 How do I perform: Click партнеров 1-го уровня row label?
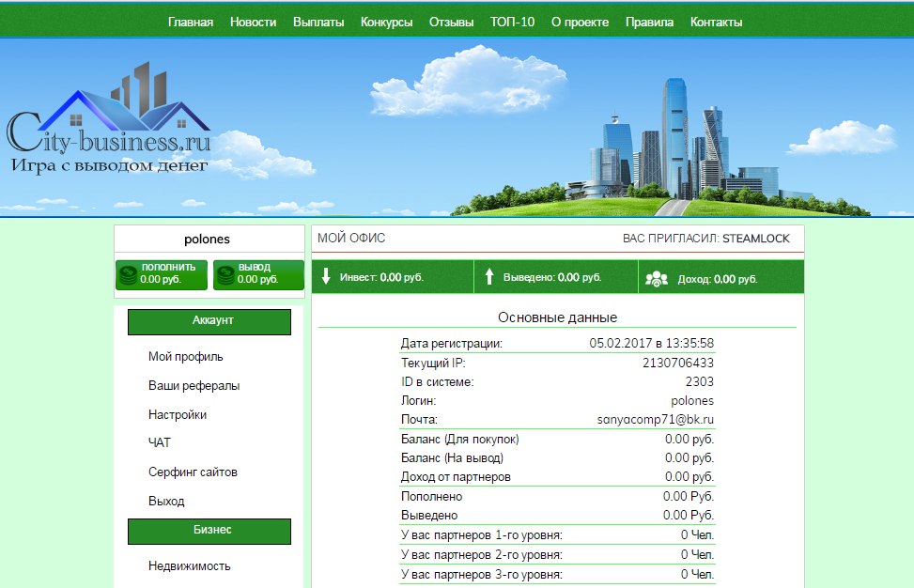click(482, 535)
